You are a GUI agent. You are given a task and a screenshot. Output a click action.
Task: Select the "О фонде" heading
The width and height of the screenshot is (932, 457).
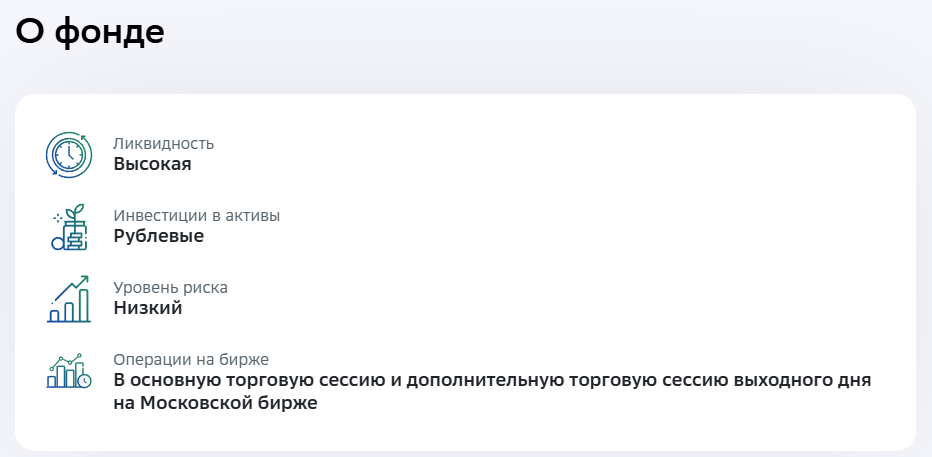(90, 32)
